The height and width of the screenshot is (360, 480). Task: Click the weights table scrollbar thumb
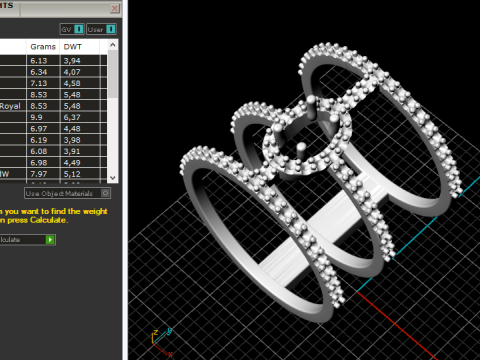click(113, 74)
